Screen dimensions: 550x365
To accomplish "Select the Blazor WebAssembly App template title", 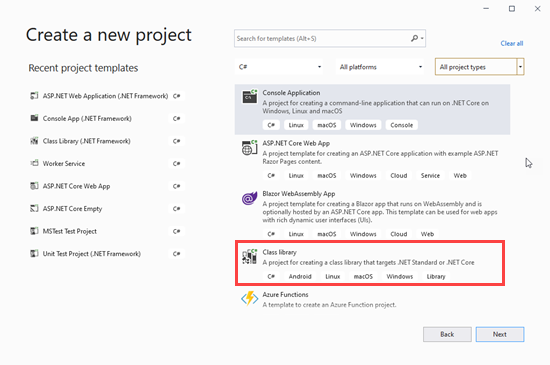I will pos(299,194).
